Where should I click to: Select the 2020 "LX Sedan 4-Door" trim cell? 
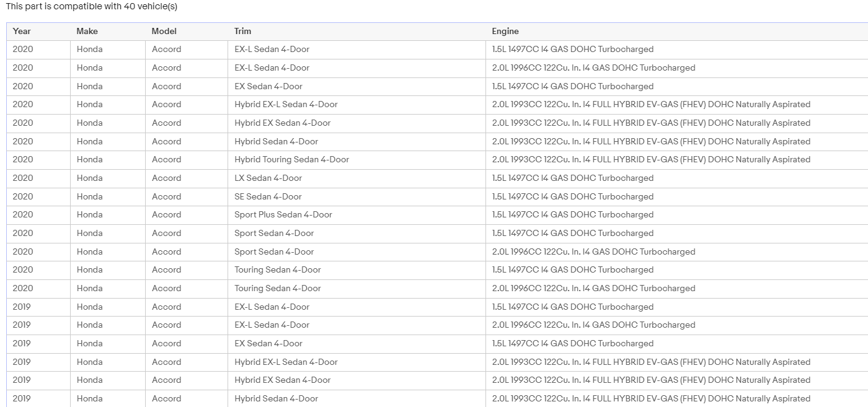pos(356,178)
